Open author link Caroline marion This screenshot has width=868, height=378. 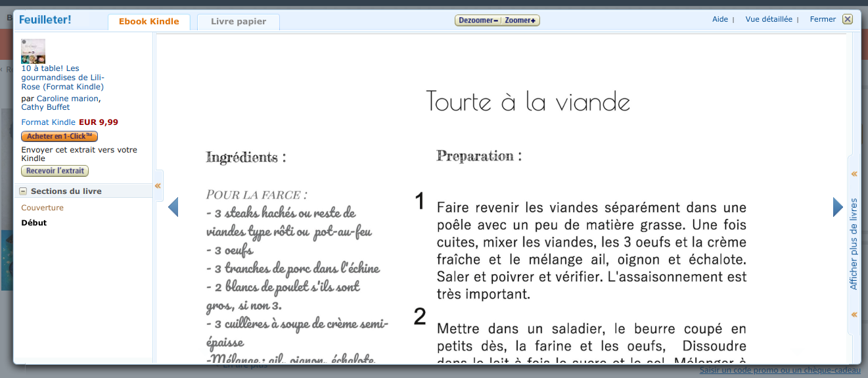68,99
